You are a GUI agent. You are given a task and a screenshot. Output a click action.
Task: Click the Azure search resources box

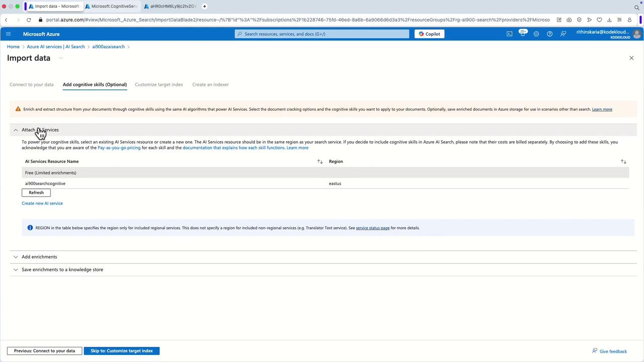[x=322, y=34]
